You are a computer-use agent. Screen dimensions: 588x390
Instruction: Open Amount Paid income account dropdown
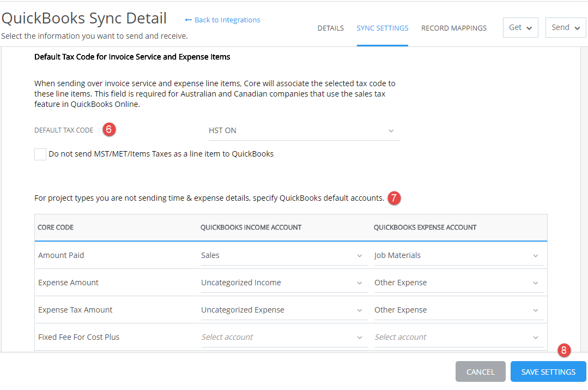tap(284, 256)
